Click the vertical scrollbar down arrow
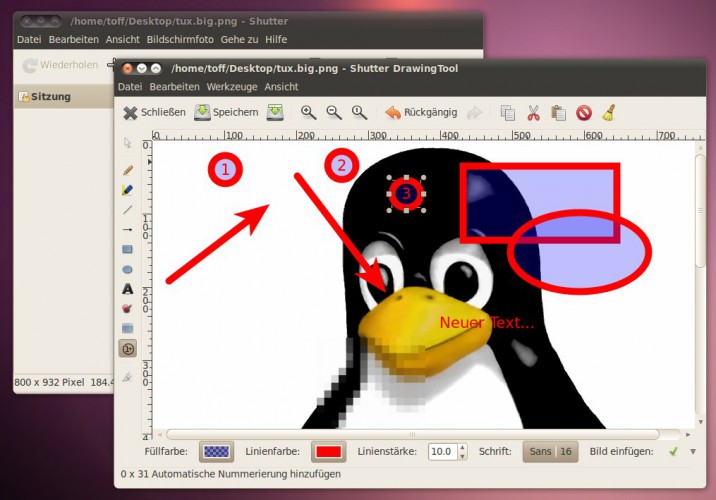716x500 pixels. click(x=700, y=422)
